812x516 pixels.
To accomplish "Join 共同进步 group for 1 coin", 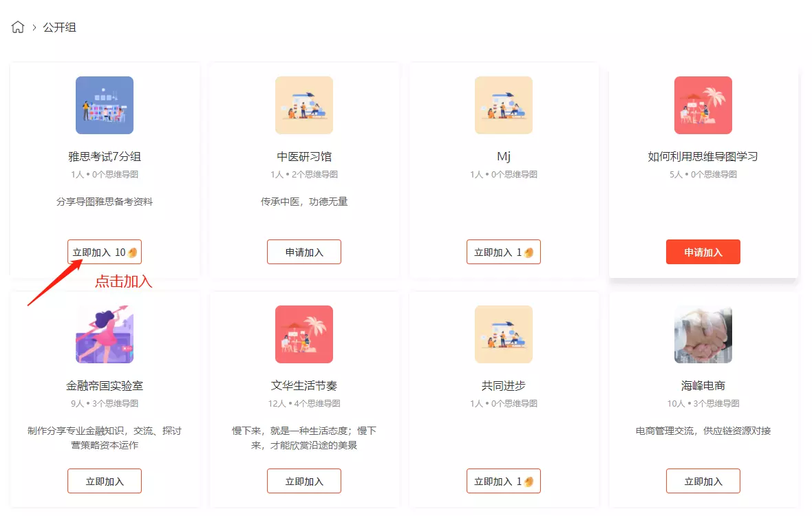I will pyautogui.click(x=504, y=481).
